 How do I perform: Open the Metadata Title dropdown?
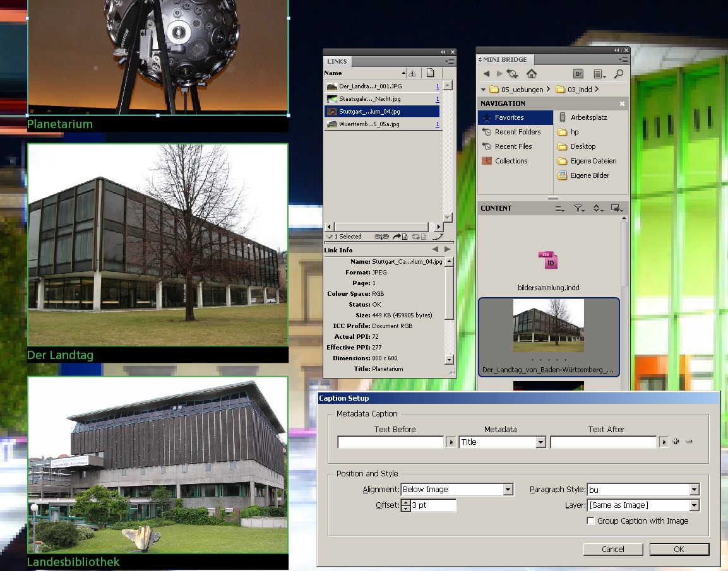(x=503, y=442)
